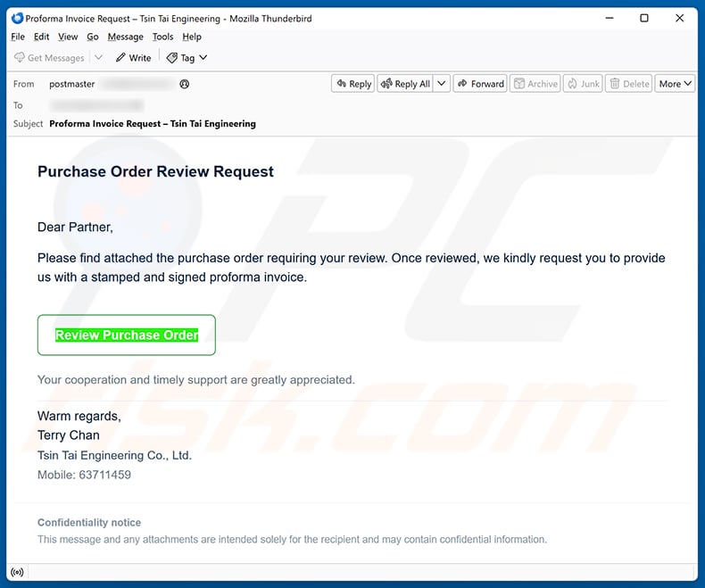This screenshot has width=705, height=588.
Task: Close the Thunderbird message window
Action: click(680, 18)
